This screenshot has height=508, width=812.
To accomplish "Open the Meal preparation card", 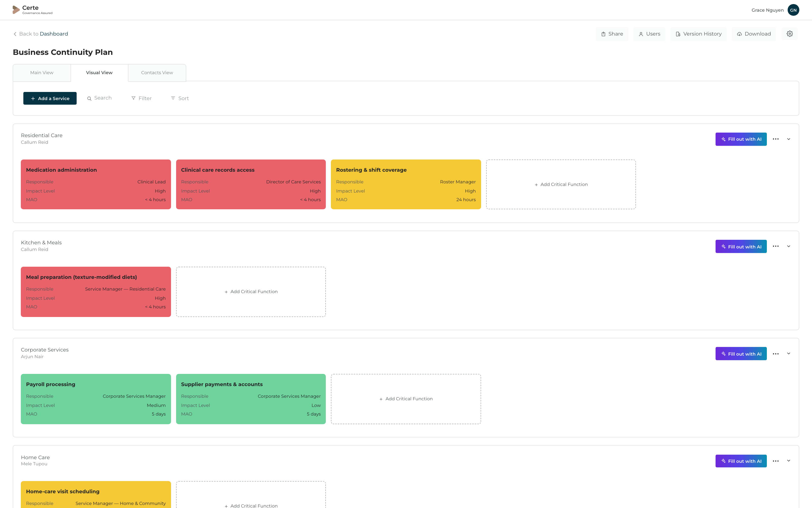I will [96, 292].
